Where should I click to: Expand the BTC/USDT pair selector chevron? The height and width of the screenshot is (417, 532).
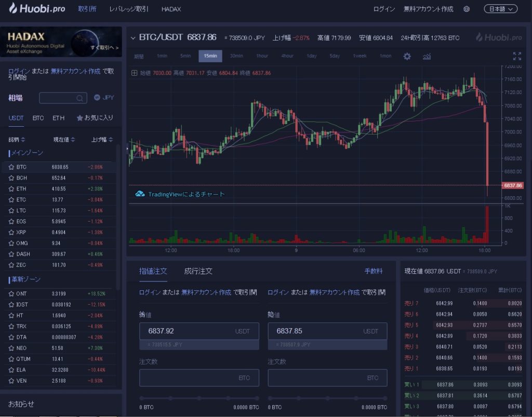pyautogui.click(x=133, y=37)
